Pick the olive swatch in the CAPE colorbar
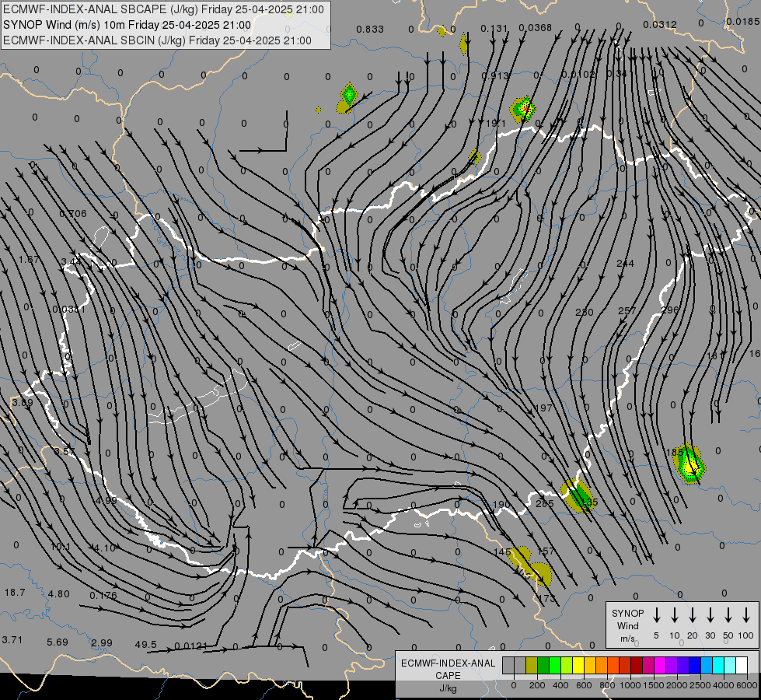761x700 pixels. [532, 666]
